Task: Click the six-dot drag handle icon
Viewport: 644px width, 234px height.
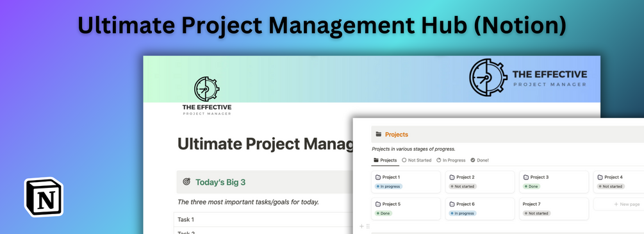Action: tap(368, 226)
